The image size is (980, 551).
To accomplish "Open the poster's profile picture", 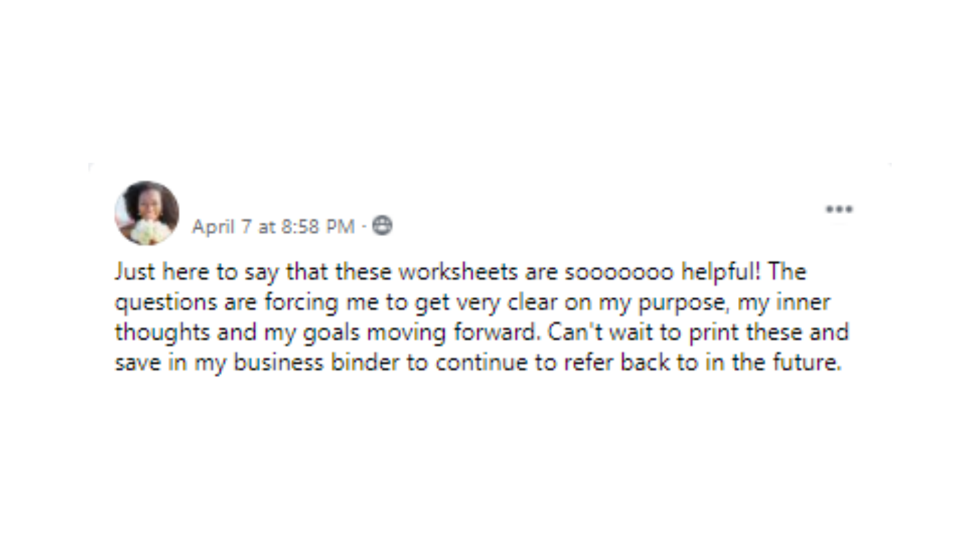I will point(147,213).
